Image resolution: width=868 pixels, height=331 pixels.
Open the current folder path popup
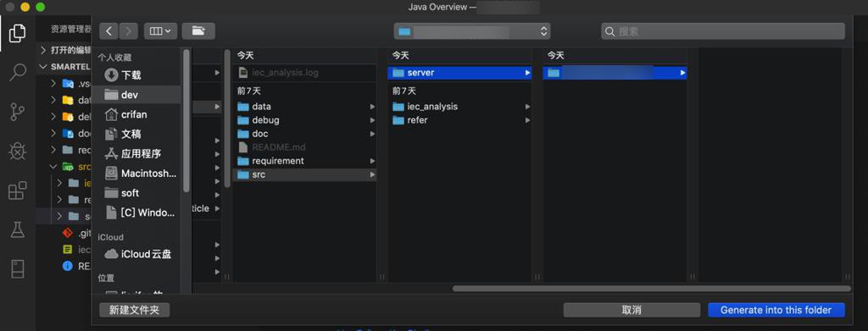472,31
